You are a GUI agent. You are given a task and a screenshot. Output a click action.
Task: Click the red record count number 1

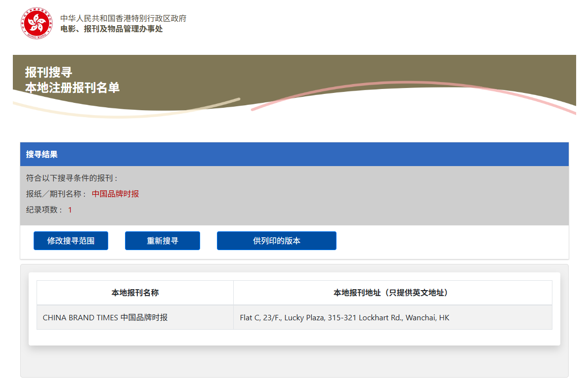tap(70, 210)
